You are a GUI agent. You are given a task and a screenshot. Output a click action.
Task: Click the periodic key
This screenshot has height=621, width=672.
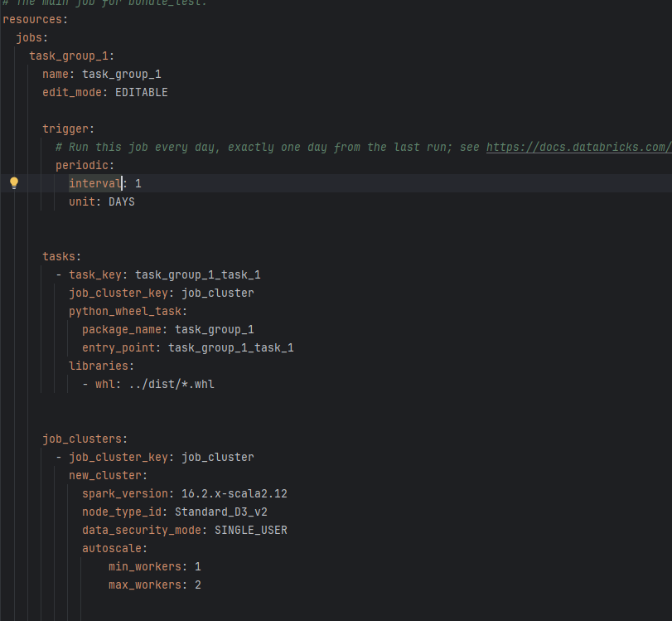tap(80, 165)
